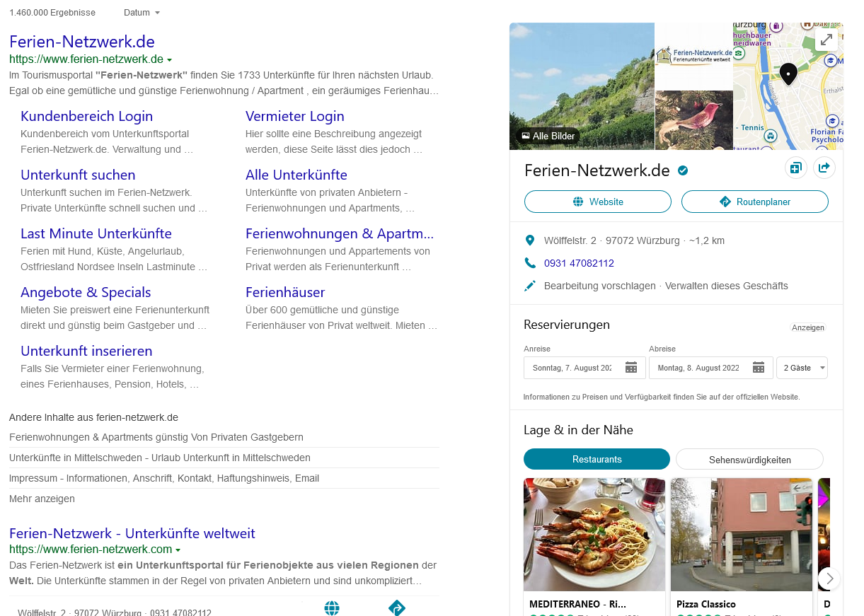
Task: Click the Abreise date field Montag, 8. August 2022
Action: pos(710,368)
